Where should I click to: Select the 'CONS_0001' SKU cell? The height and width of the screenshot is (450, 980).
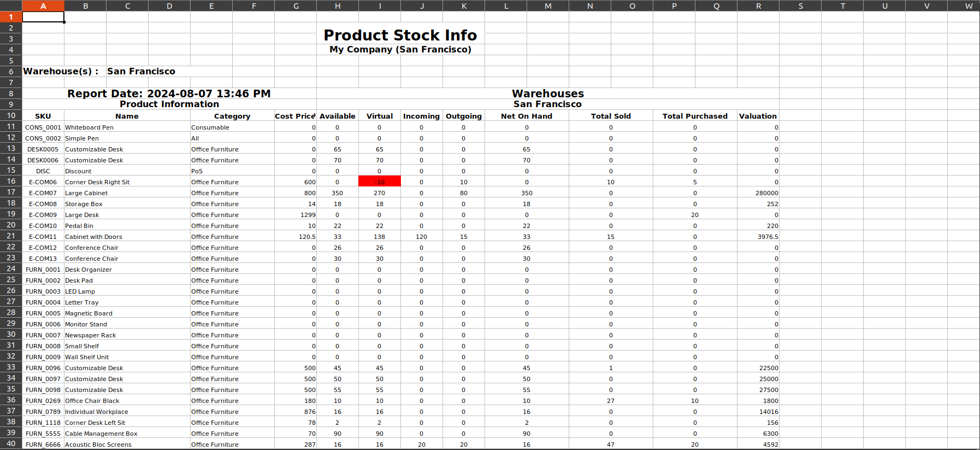pos(43,127)
